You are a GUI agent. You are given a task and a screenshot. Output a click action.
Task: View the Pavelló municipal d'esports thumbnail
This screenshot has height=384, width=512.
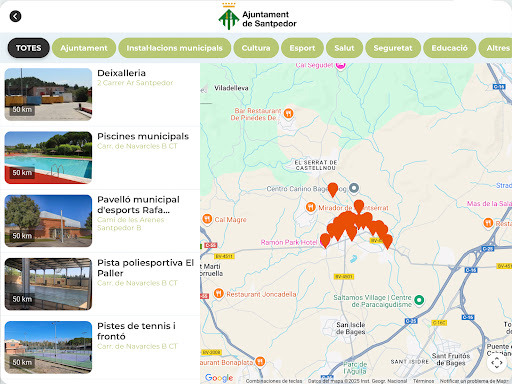(48, 221)
